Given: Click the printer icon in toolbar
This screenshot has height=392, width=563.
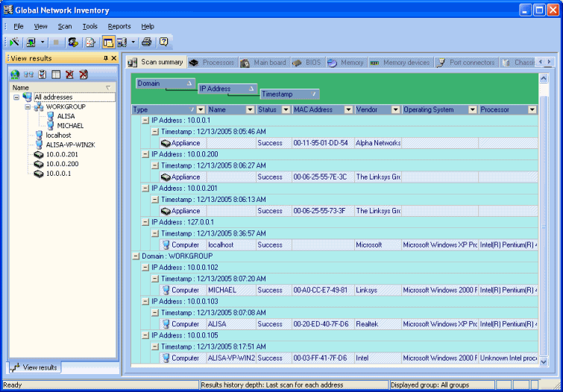Looking at the screenshot, I should pos(146,42).
